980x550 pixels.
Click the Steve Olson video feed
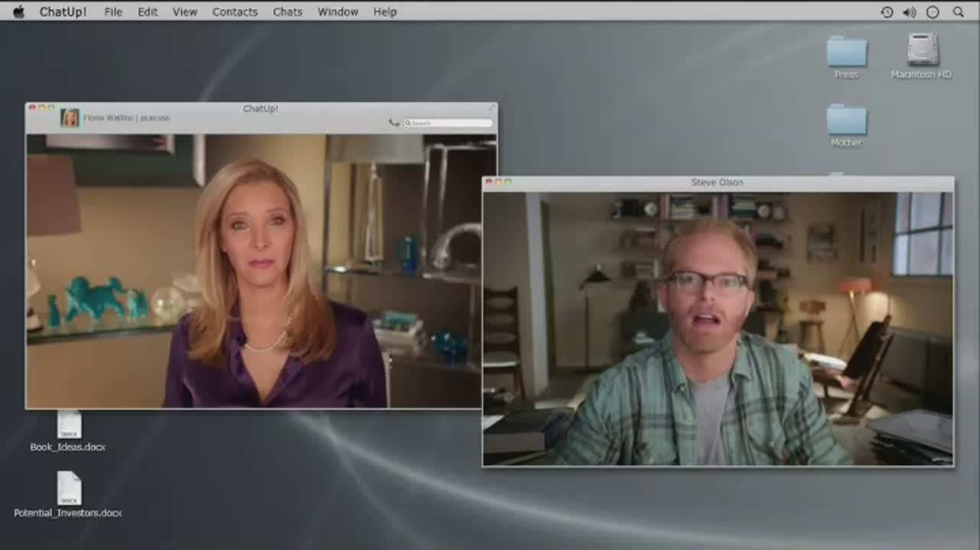pos(717,328)
